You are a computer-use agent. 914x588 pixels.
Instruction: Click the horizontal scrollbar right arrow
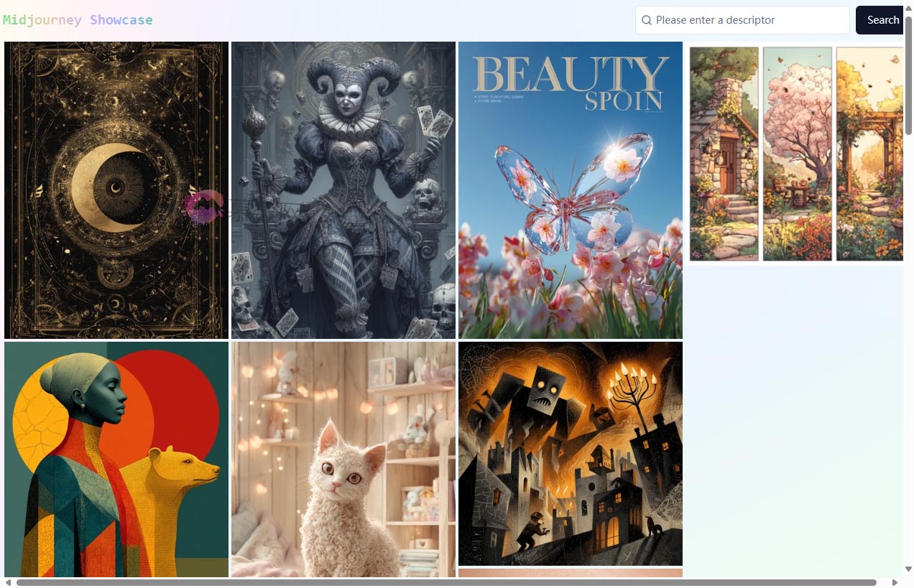tap(895, 582)
